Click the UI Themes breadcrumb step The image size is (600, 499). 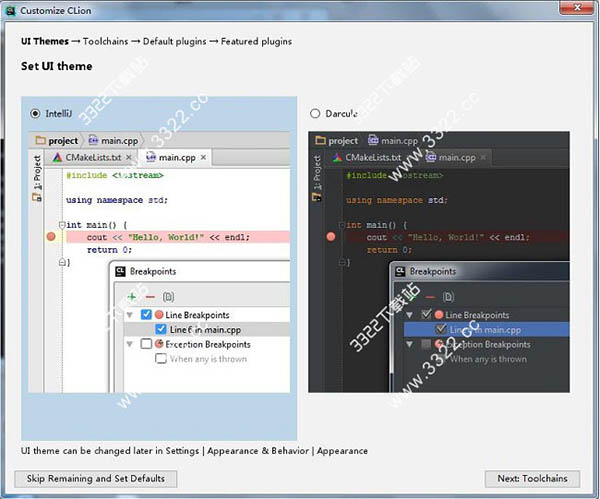coord(45,41)
